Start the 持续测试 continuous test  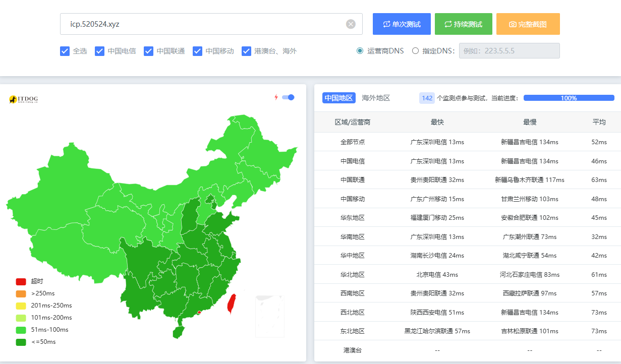click(x=463, y=24)
